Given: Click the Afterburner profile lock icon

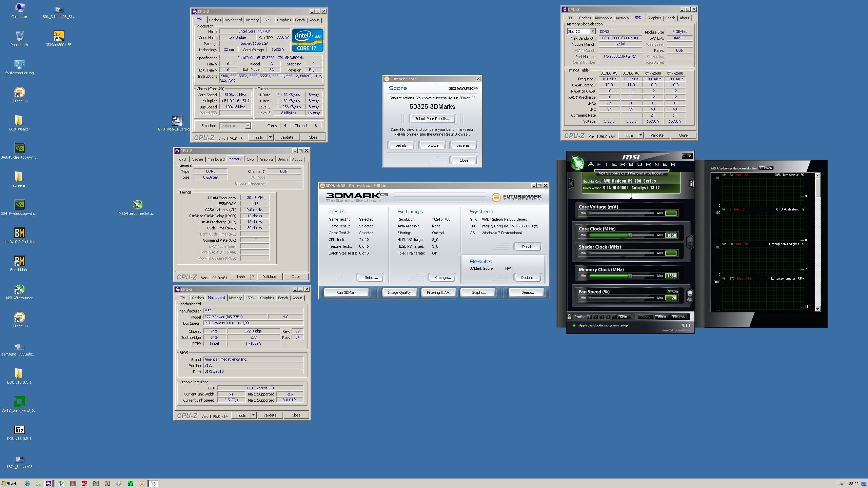Looking at the screenshot, I should point(569,317).
